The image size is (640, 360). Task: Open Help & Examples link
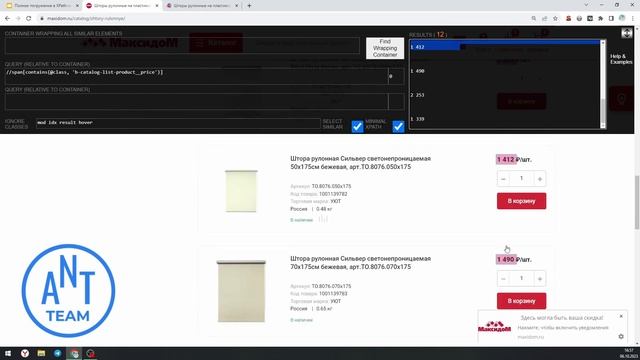(x=621, y=59)
